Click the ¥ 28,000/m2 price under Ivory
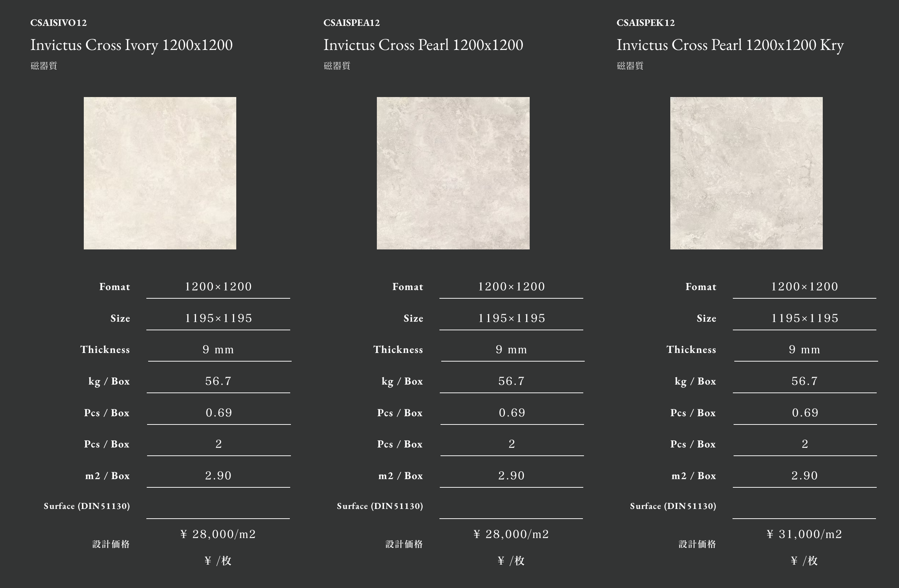 (x=218, y=534)
